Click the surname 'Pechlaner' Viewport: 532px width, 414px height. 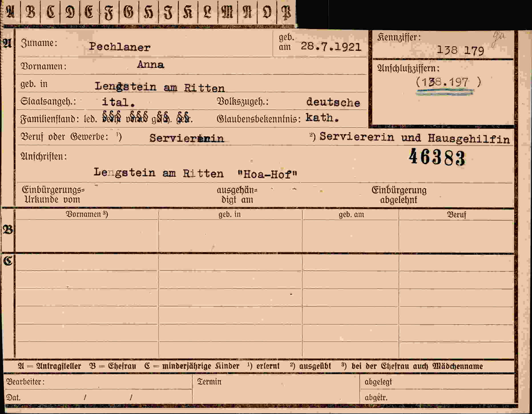(120, 47)
